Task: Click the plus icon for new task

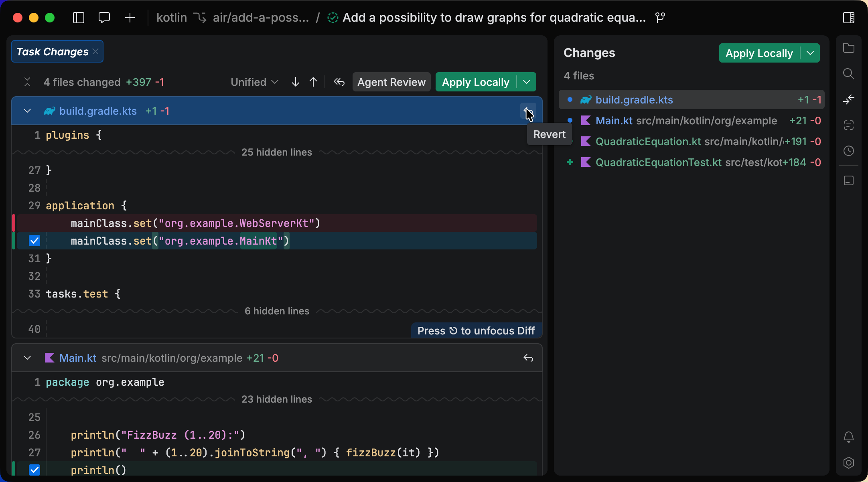Action: (x=130, y=18)
